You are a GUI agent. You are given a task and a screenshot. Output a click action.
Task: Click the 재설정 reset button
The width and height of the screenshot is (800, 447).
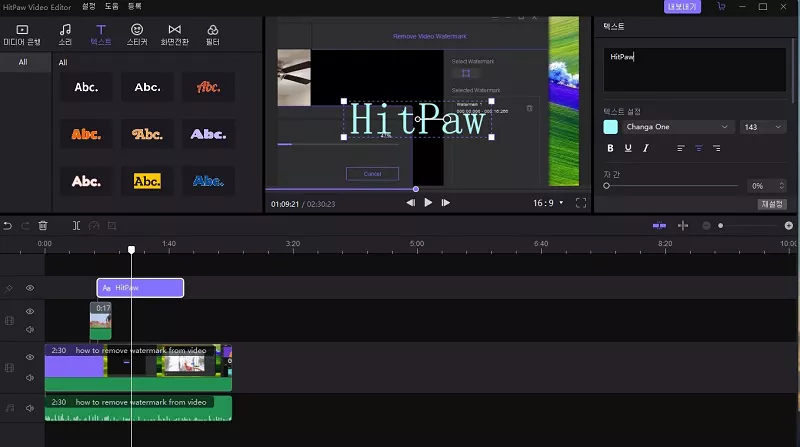pyautogui.click(x=771, y=204)
